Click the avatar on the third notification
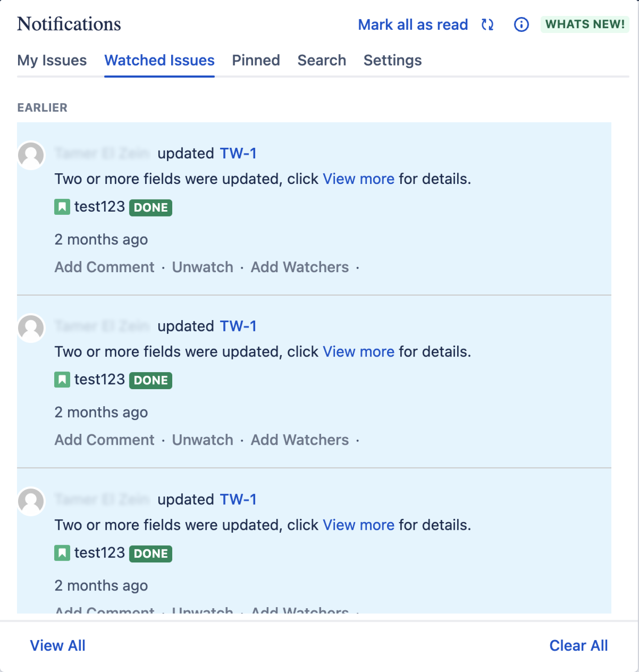 click(31, 501)
